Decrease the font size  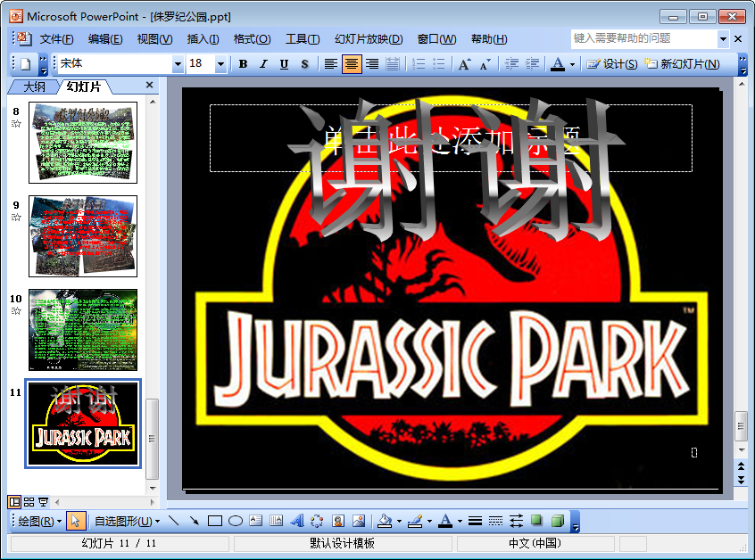click(485, 63)
